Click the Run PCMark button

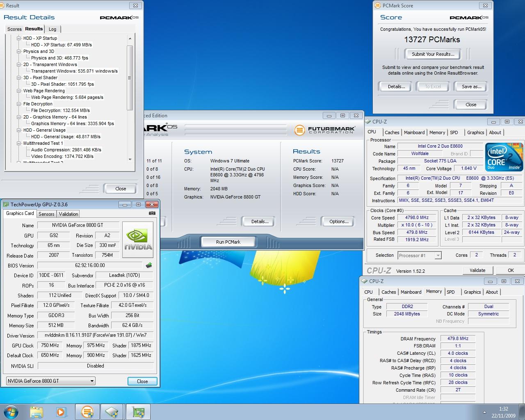pyautogui.click(x=228, y=242)
